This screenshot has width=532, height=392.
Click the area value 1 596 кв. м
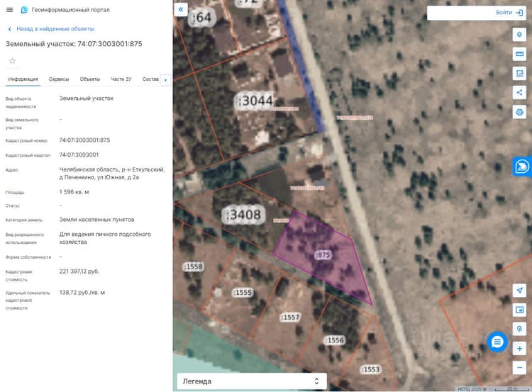coord(74,192)
